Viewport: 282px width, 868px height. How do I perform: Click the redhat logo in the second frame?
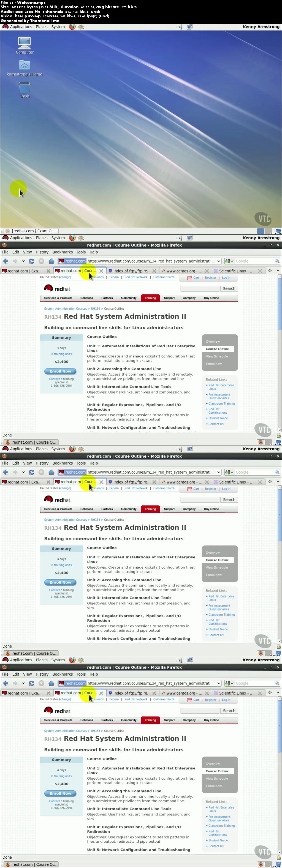tap(57, 288)
